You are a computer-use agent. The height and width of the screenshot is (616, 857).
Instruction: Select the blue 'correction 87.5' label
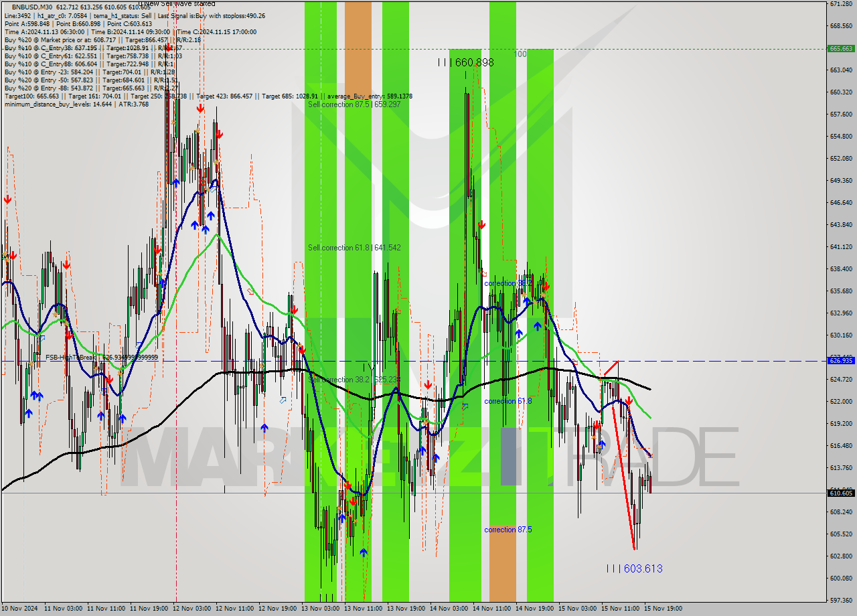508,530
